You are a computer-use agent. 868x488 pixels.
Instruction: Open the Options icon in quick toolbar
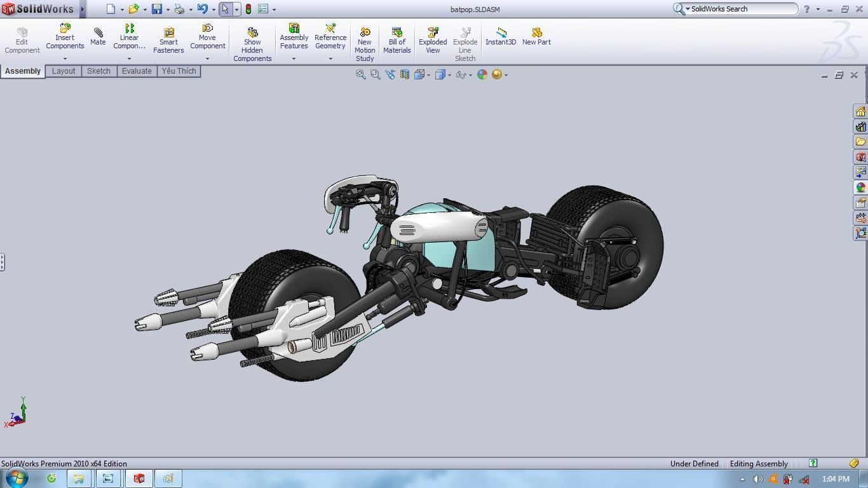pyautogui.click(x=263, y=9)
